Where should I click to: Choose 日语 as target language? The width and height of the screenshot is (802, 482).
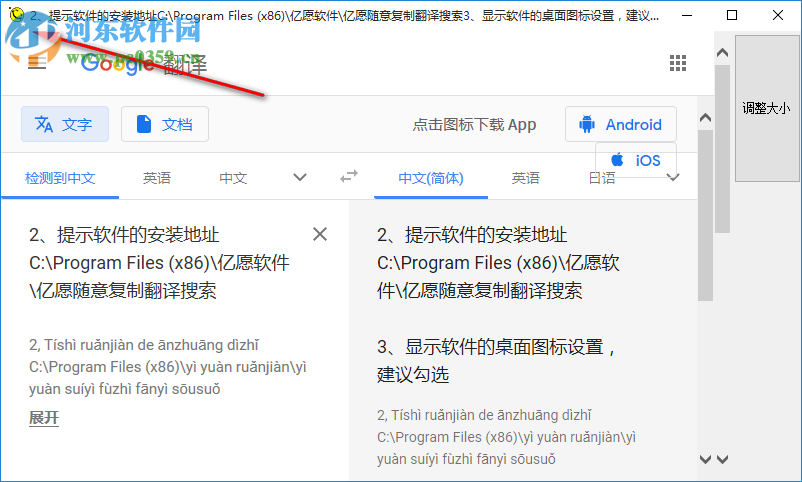pyautogui.click(x=602, y=179)
